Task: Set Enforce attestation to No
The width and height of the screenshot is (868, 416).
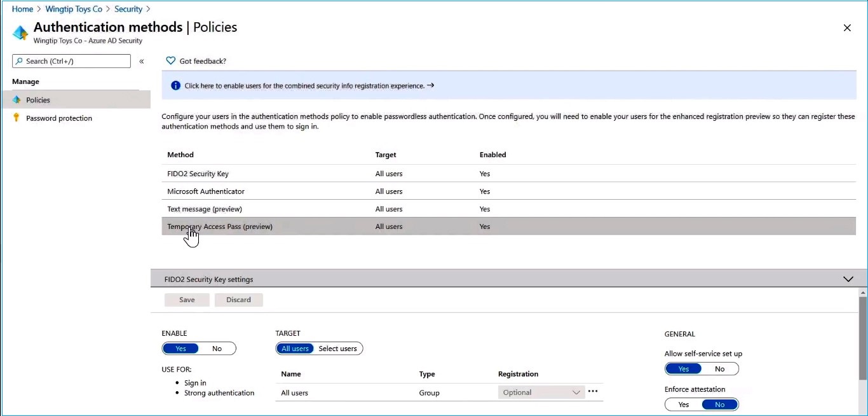Action: [720, 405]
